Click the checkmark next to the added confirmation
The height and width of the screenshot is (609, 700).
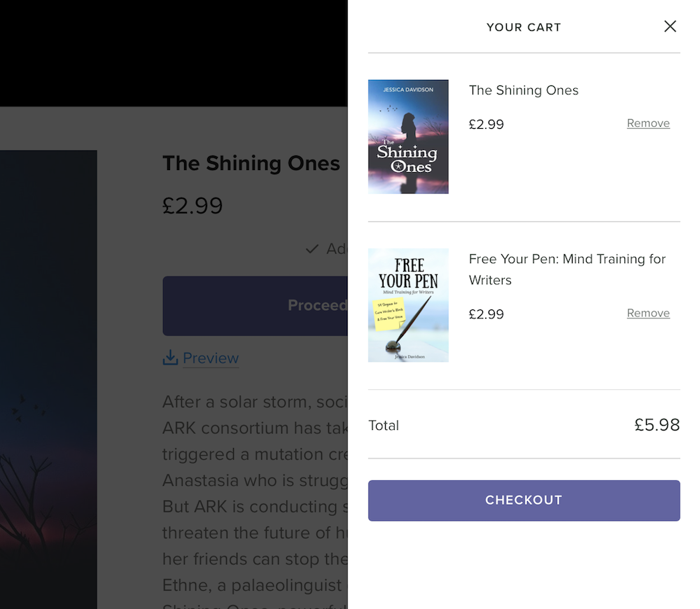(312, 248)
